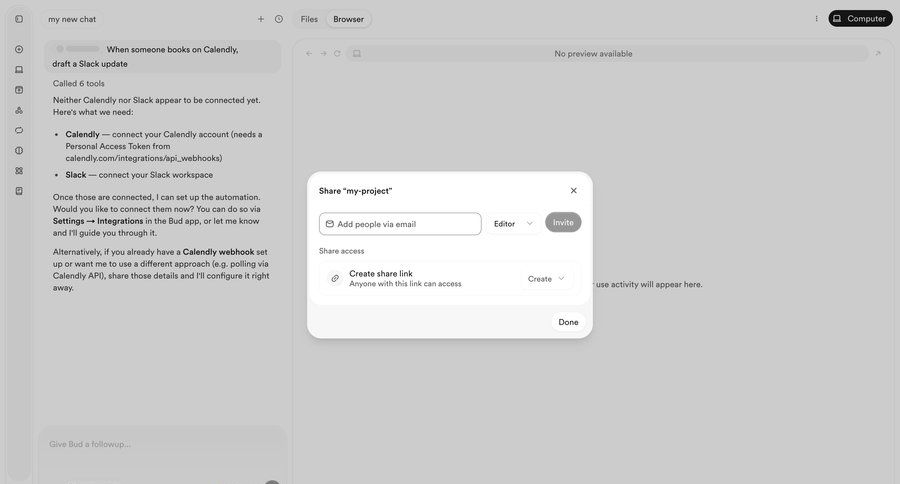Click the sidebar icon below the laptop icon
Viewport: 900px width, 484px height.
tap(19, 90)
